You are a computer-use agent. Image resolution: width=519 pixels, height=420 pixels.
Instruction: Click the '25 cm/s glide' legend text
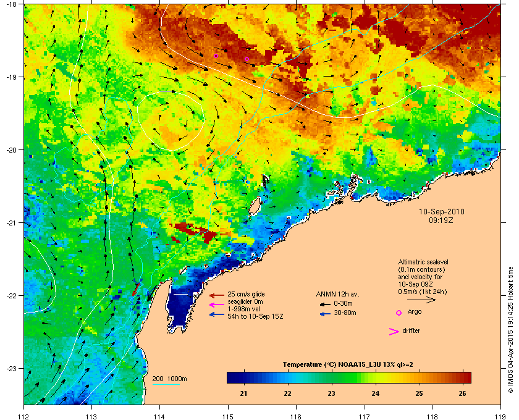[x=246, y=294]
